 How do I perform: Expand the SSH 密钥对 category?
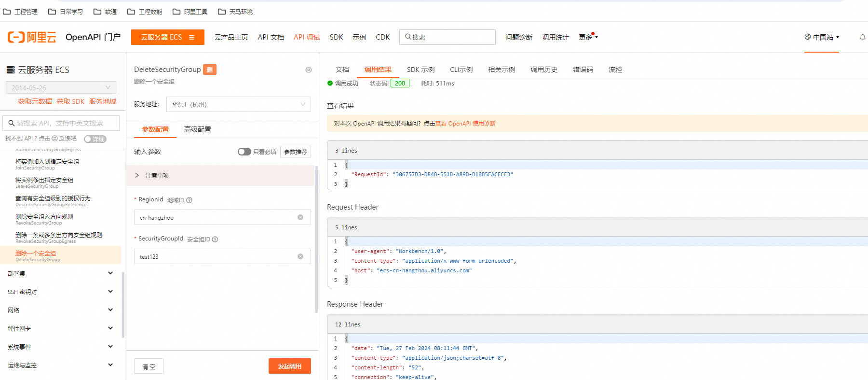[61, 292]
